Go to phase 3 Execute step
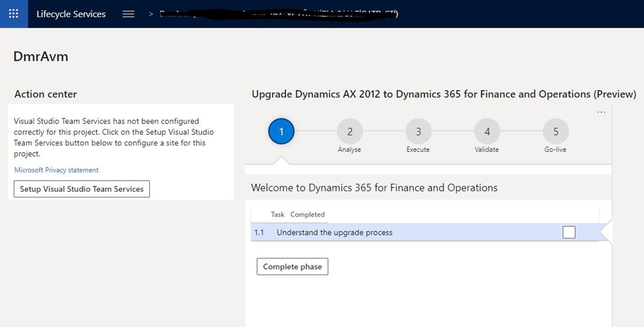The image size is (644, 327). click(418, 132)
